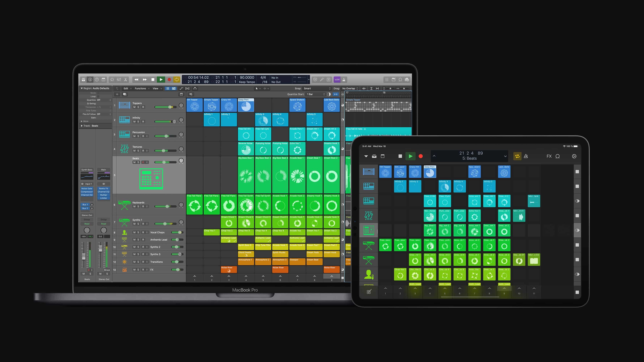Collapse the Region: Audio Defaults section

[82, 88]
